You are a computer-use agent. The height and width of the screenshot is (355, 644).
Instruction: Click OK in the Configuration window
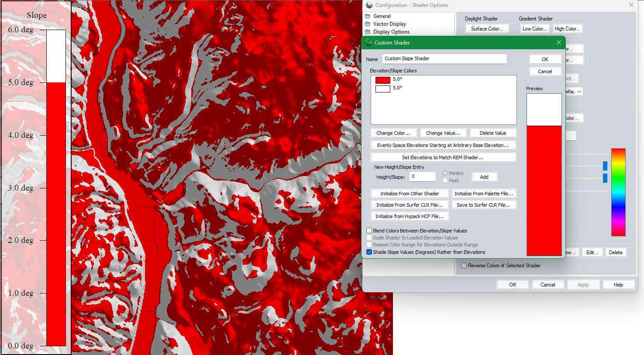point(513,285)
